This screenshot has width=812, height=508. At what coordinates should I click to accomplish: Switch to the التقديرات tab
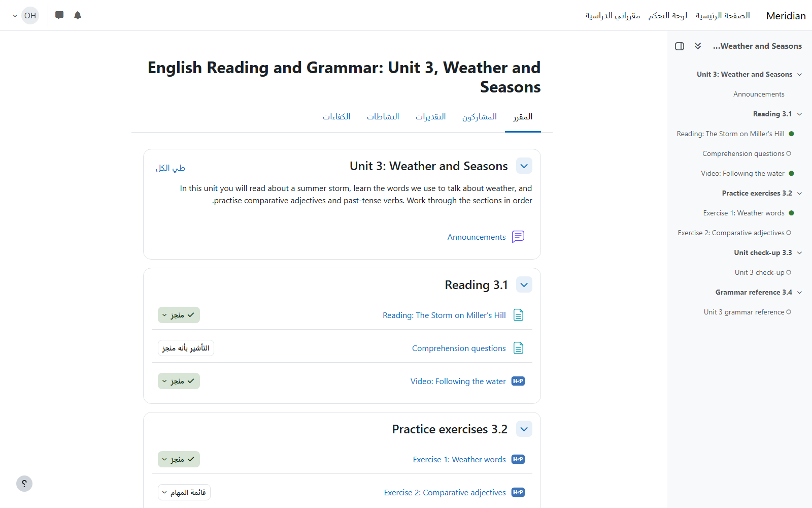click(x=431, y=117)
